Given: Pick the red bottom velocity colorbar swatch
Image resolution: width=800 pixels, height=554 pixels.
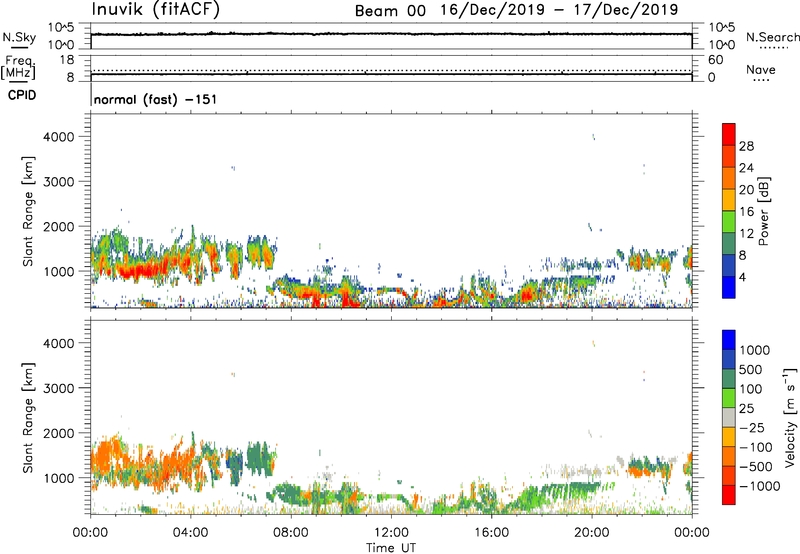Looking at the screenshot, I should 729,495.
